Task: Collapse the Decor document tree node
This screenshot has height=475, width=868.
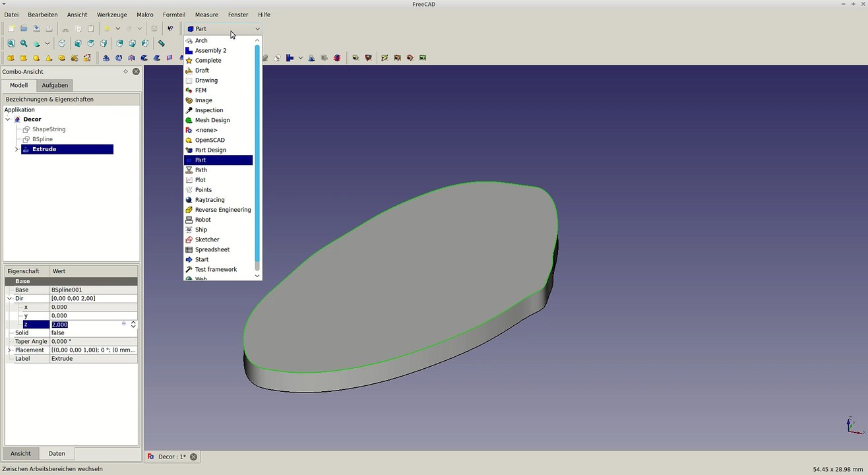Action: pyautogui.click(x=8, y=119)
